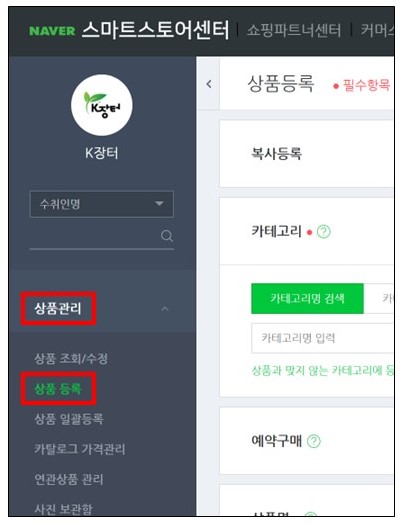
Task: Click the 상품관리 menu heading
Action: coord(58,308)
